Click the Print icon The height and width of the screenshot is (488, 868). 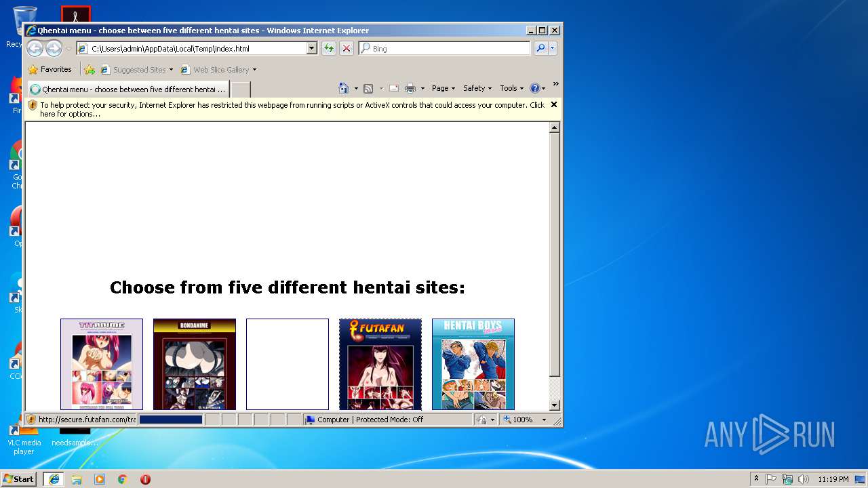[x=410, y=88]
